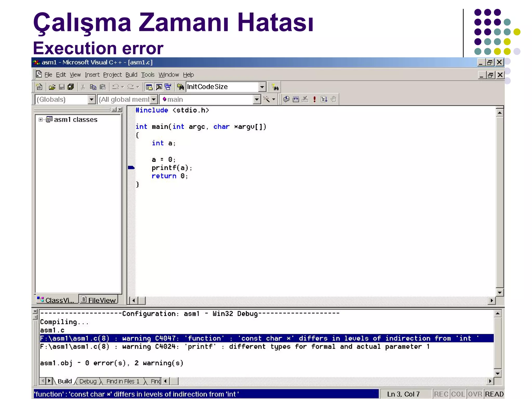Close the workspace panel with its X
Screen dimensions: 532x399
tap(120, 110)
